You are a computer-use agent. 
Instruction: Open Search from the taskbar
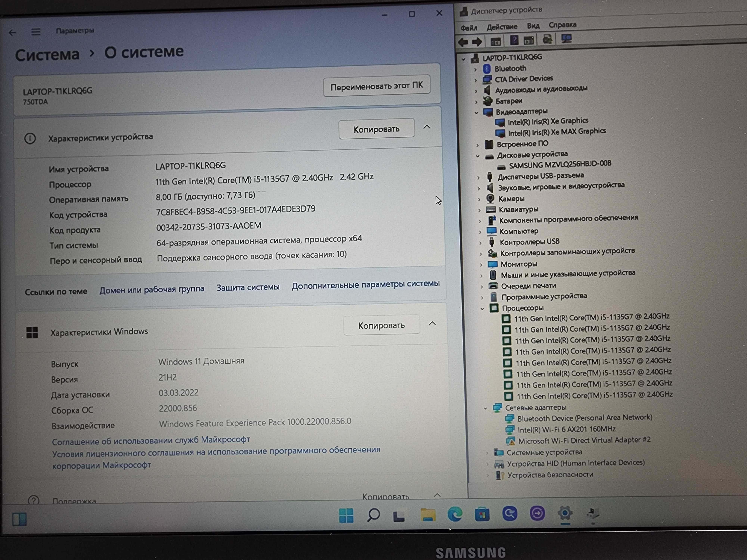tap(373, 515)
